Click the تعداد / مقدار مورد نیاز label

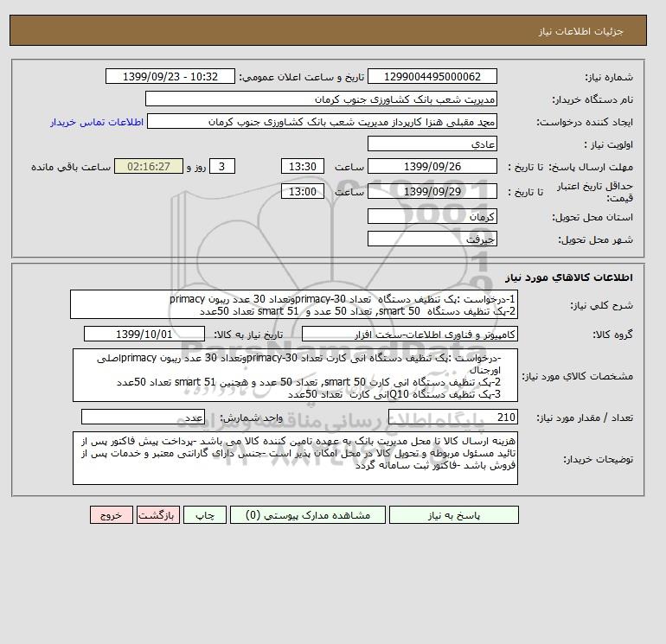[x=585, y=418]
